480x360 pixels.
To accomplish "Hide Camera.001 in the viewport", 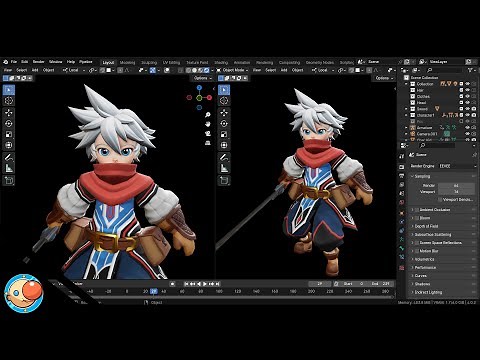I will (468, 134).
